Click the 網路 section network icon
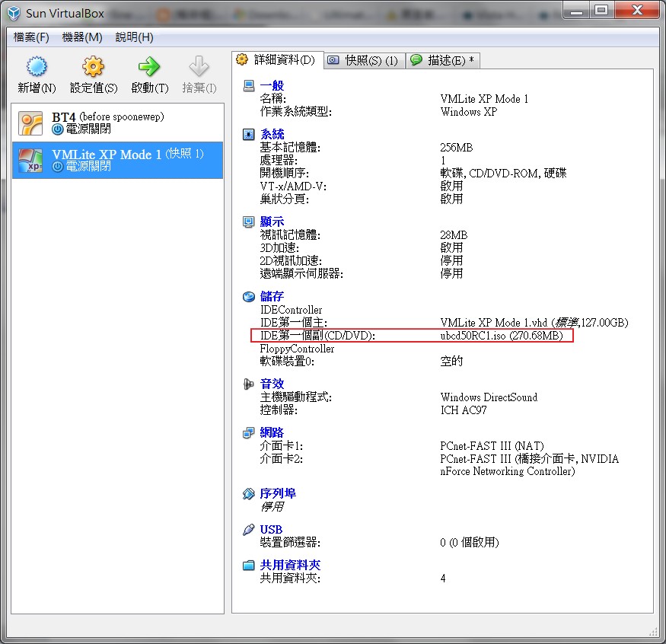This screenshot has height=644, width=666. (x=249, y=432)
